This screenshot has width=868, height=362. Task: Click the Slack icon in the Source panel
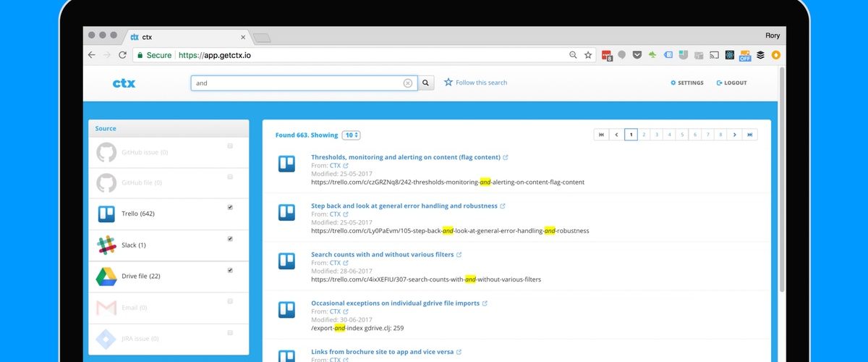pyautogui.click(x=106, y=245)
